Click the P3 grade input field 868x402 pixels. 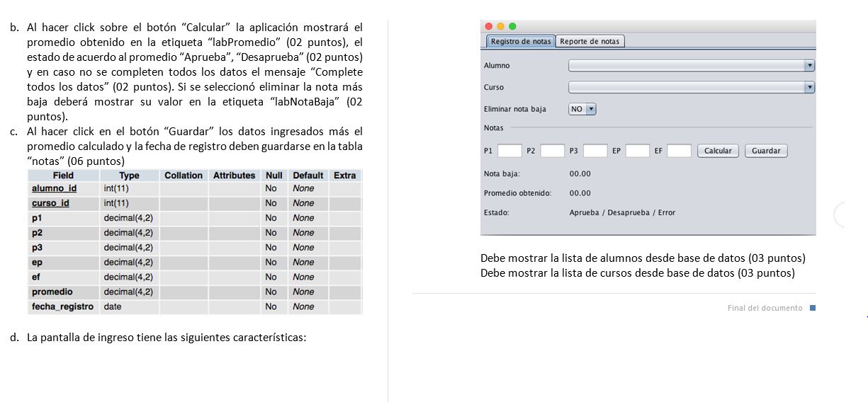(x=595, y=151)
